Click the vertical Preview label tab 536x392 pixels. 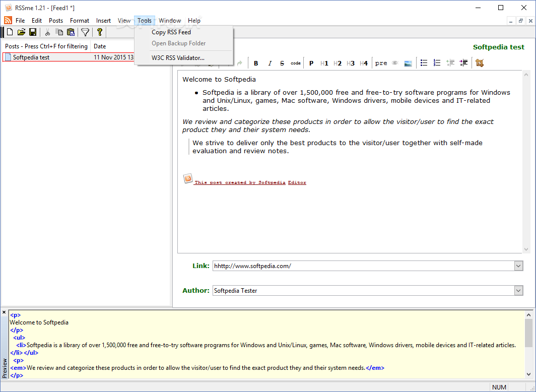[5, 368]
